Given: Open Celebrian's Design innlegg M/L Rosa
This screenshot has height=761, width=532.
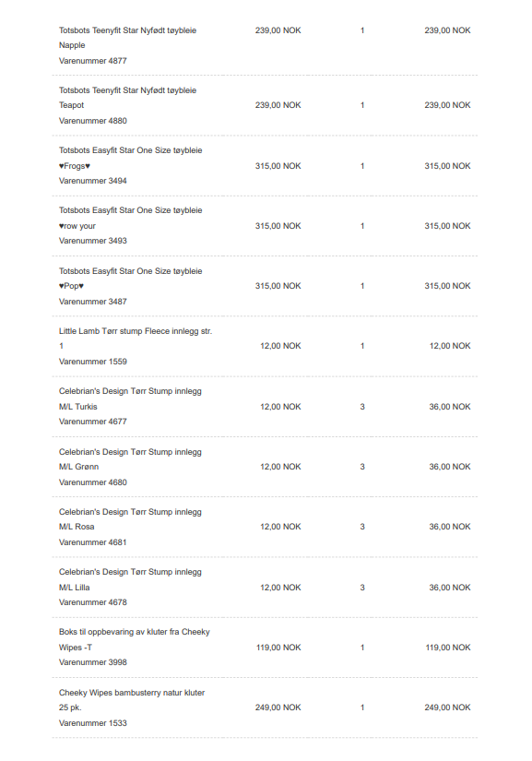Looking at the screenshot, I should click(x=130, y=518).
